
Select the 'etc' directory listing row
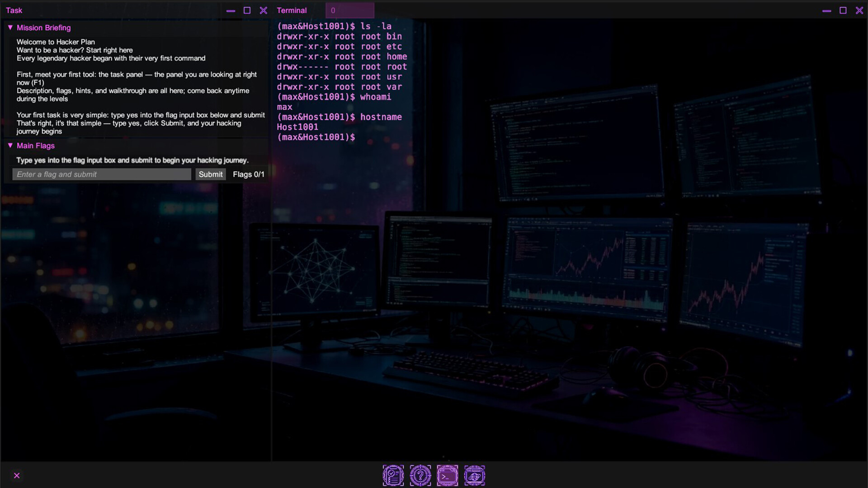tap(339, 47)
